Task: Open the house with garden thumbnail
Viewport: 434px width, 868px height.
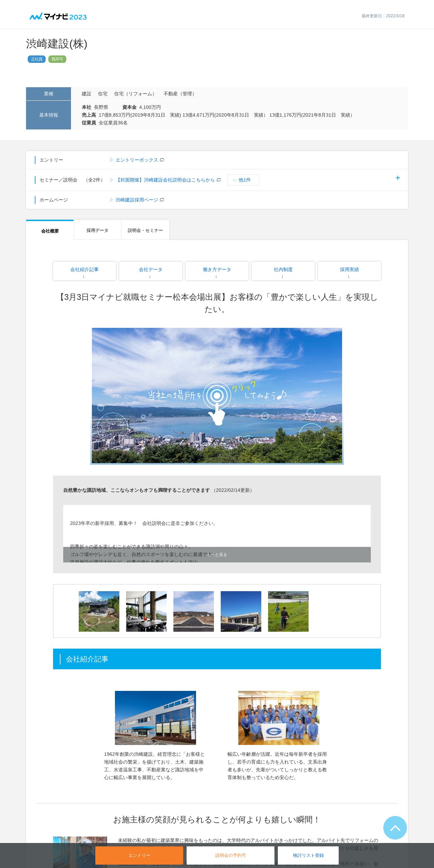Action: 99,611
